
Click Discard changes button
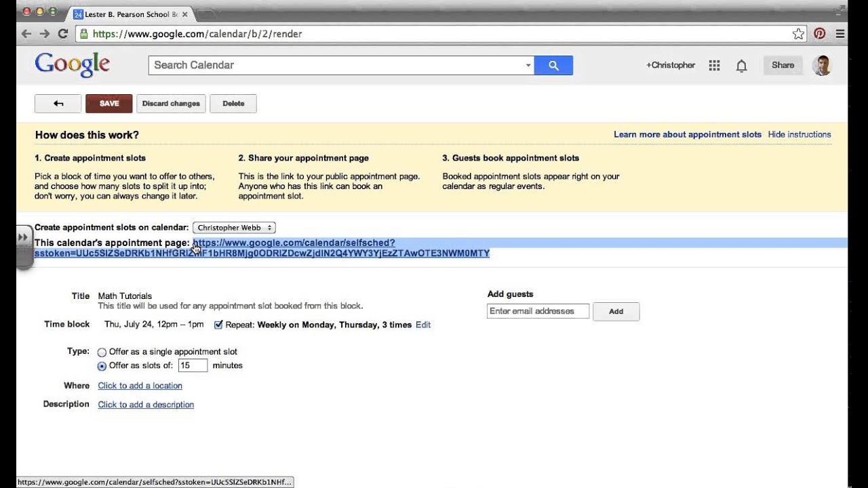pyautogui.click(x=171, y=104)
